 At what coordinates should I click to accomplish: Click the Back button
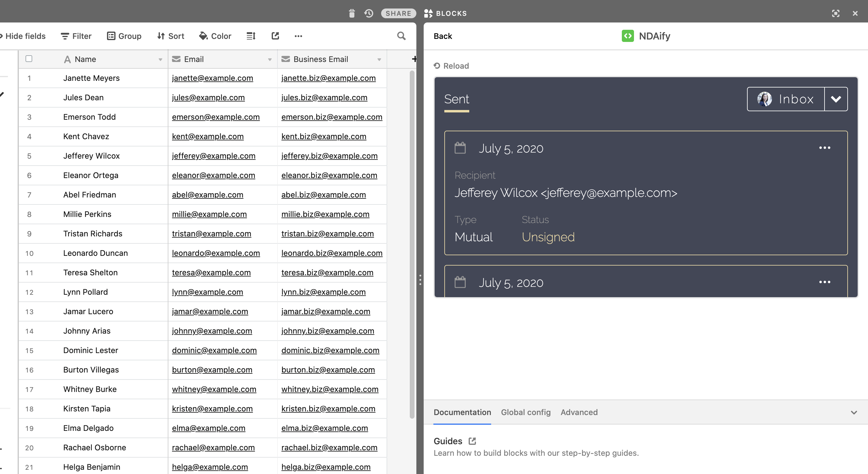443,36
